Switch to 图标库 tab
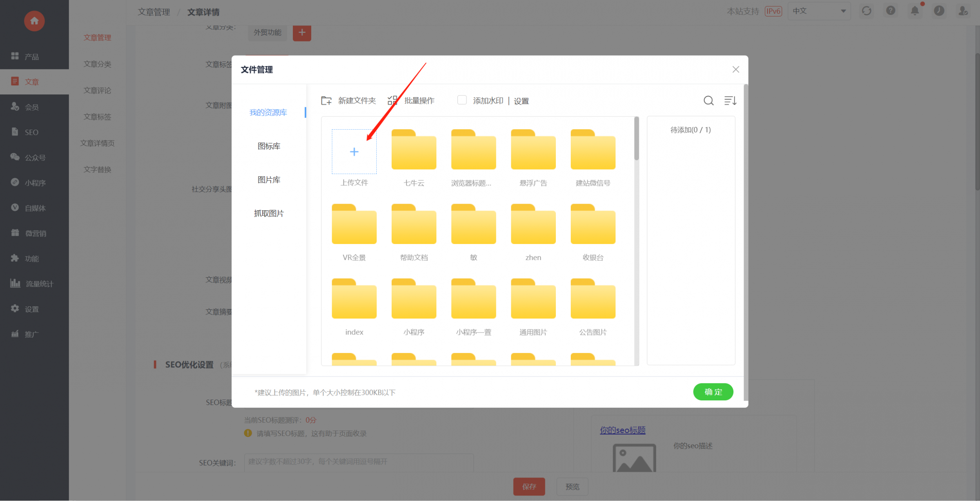This screenshot has width=980, height=501. (269, 146)
